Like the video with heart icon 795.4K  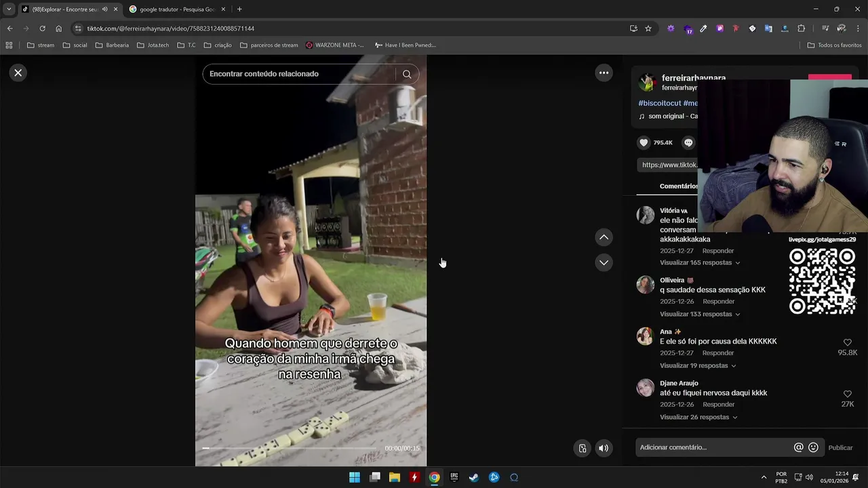pyautogui.click(x=644, y=142)
